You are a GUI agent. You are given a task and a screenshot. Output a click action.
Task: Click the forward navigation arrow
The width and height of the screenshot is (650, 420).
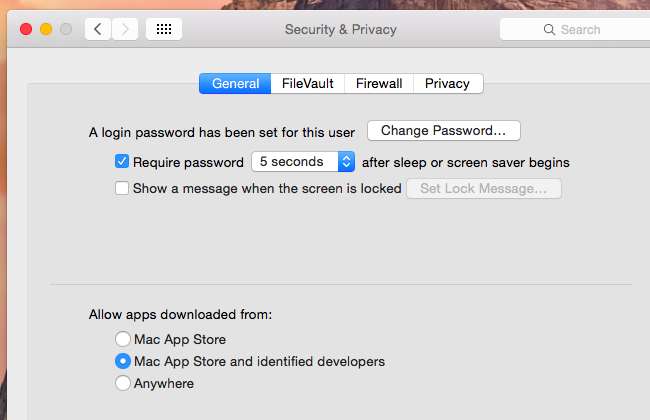[125, 30]
